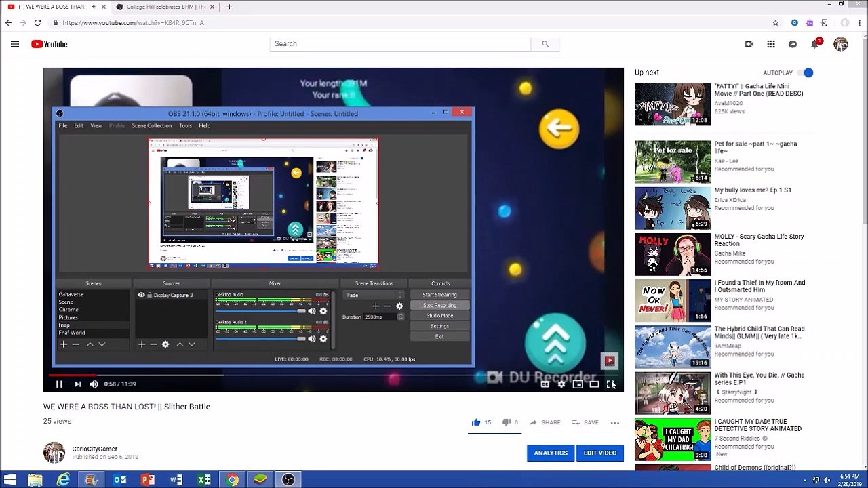Open the CarloCityGamer channel avatar

[54, 453]
